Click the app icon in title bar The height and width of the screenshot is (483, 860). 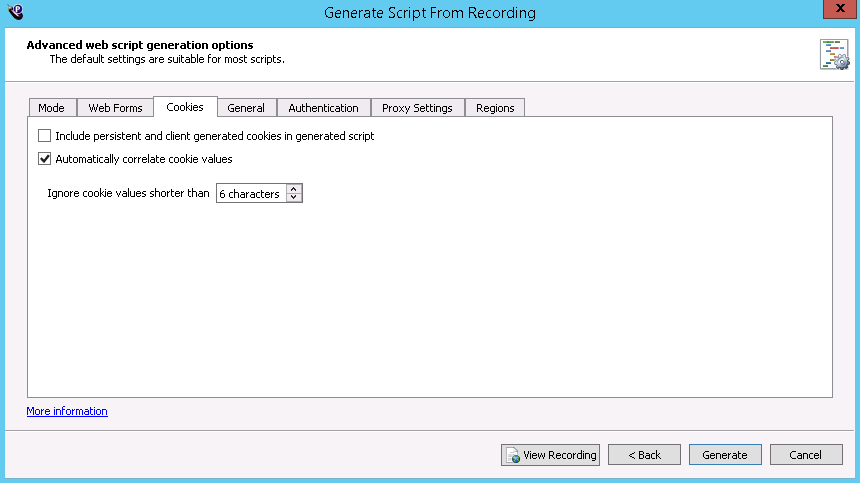[14, 12]
